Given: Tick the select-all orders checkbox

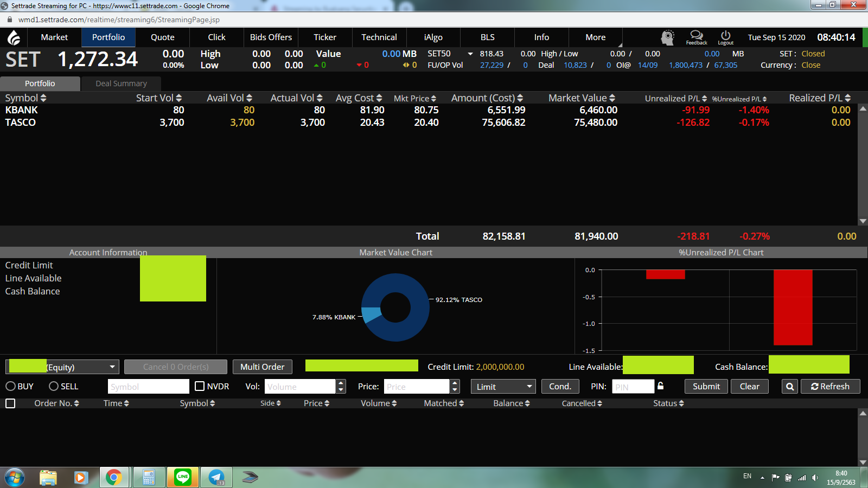Looking at the screenshot, I should (10, 403).
